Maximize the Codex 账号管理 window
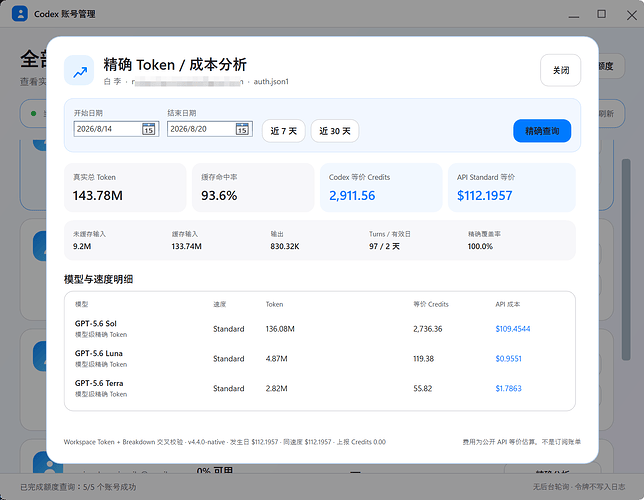Viewport: 644px width, 500px height. pyautogui.click(x=601, y=14)
